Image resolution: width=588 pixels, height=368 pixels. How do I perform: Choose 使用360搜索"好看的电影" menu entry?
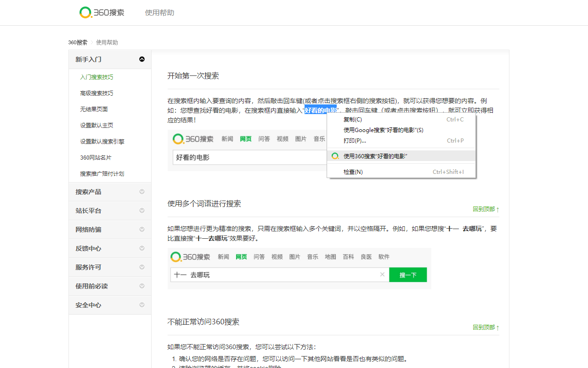pyautogui.click(x=401, y=156)
